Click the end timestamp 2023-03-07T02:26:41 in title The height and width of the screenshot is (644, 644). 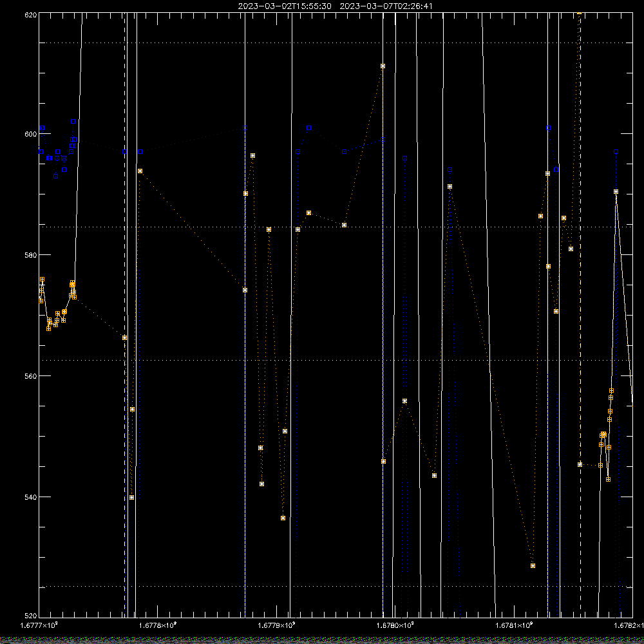(386, 6)
